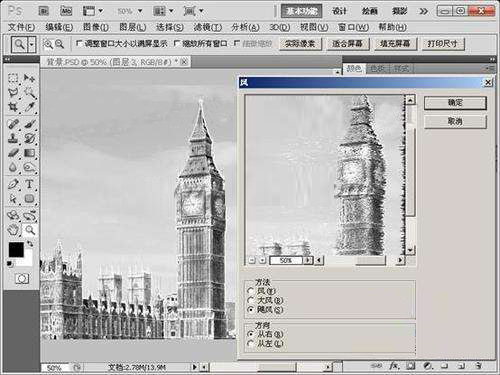Enable 调整窗口大小以满屏显示 checkbox

pos(79,43)
